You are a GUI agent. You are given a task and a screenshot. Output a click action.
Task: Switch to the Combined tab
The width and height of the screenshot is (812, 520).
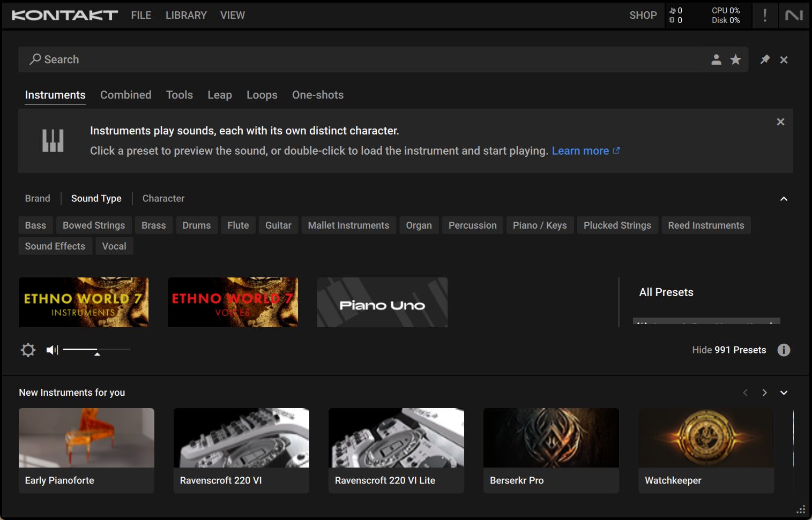point(126,95)
